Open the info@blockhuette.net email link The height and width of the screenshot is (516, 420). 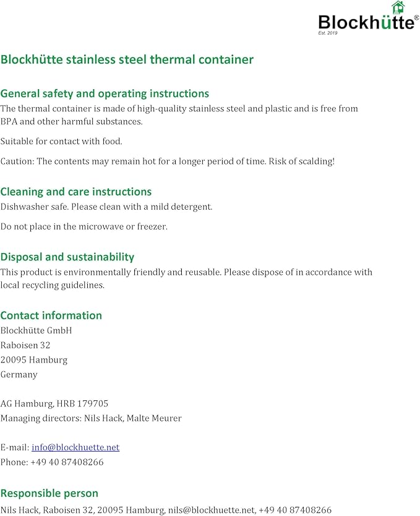pos(75,447)
